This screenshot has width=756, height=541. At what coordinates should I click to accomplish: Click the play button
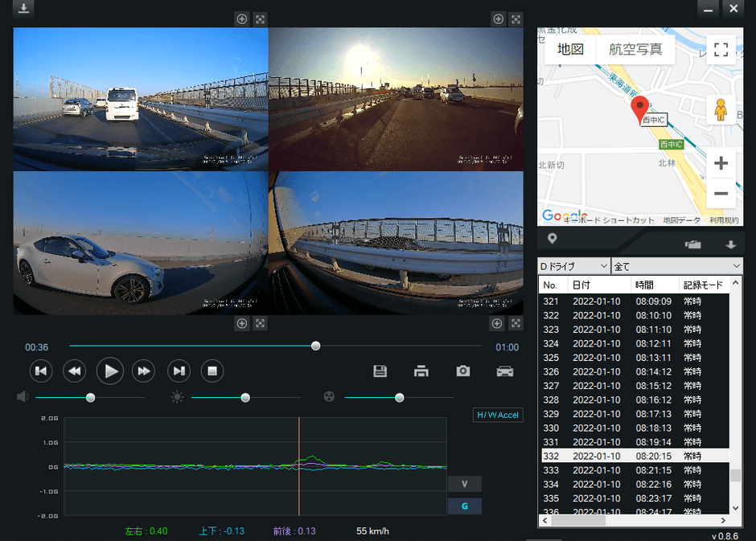112,371
